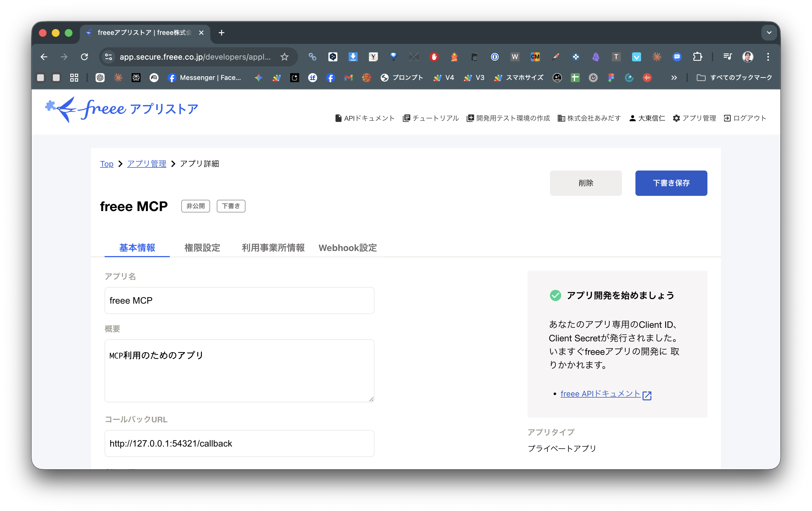
Task: Click the 開発用テスト環境の作成 icon
Action: [x=470, y=118]
